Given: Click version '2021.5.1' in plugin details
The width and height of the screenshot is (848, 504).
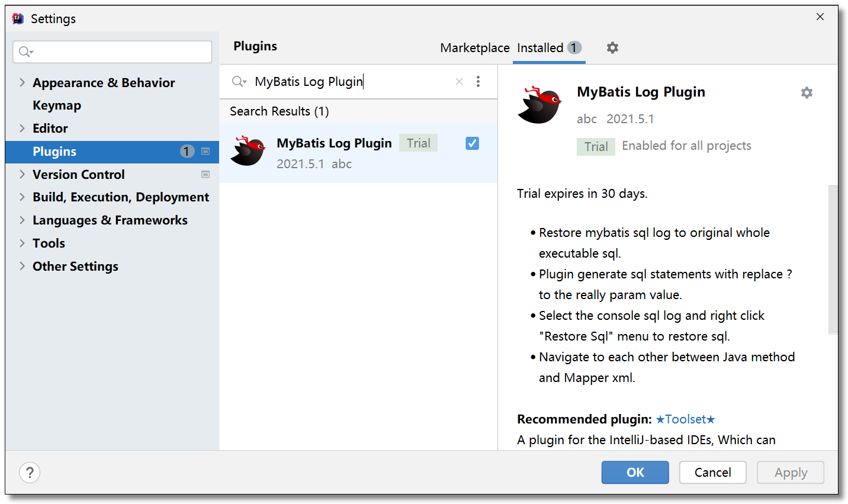Looking at the screenshot, I should click(x=630, y=119).
